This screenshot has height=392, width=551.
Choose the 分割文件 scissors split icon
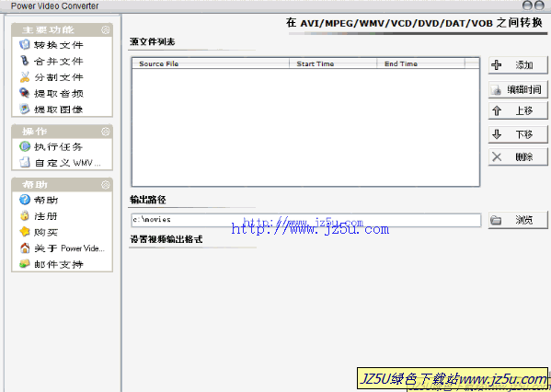click(x=25, y=77)
